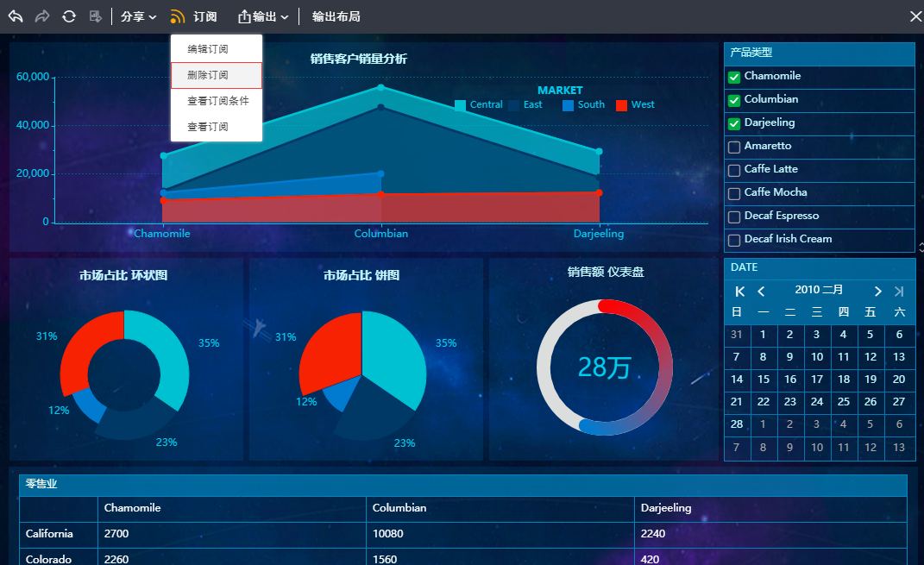Uncheck the Chamomile product checkbox
The width and height of the screenshot is (924, 565).
(734, 77)
